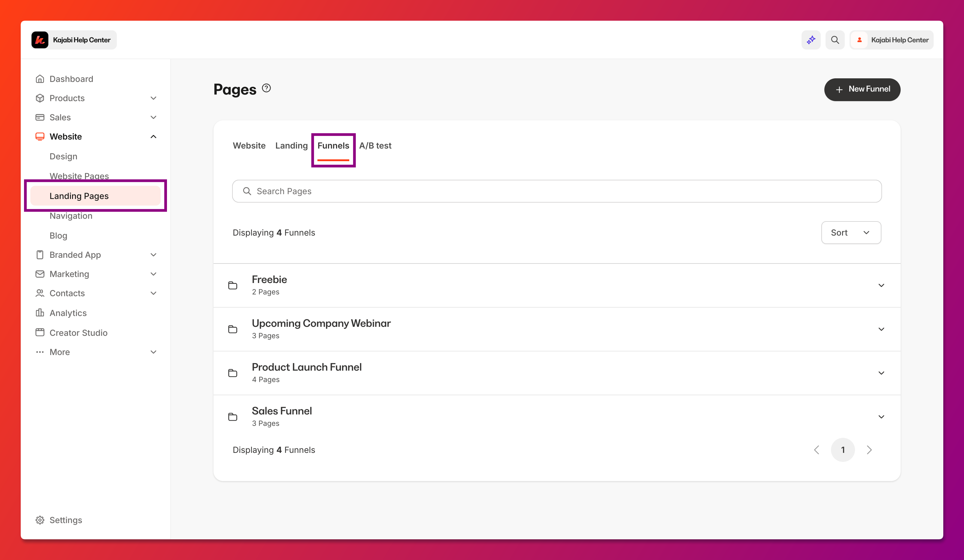Open the Analytics link
Image resolution: width=964 pixels, height=560 pixels.
pyautogui.click(x=68, y=313)
